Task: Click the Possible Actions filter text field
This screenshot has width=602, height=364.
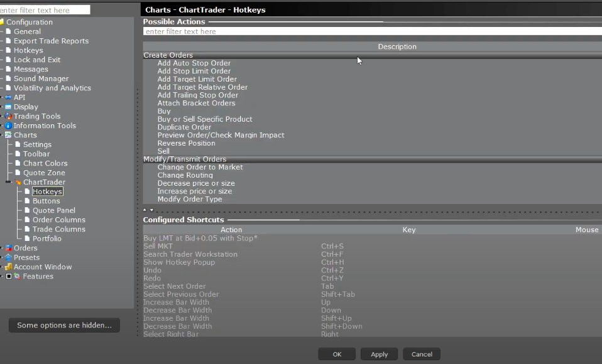Action: coord(373,31)
